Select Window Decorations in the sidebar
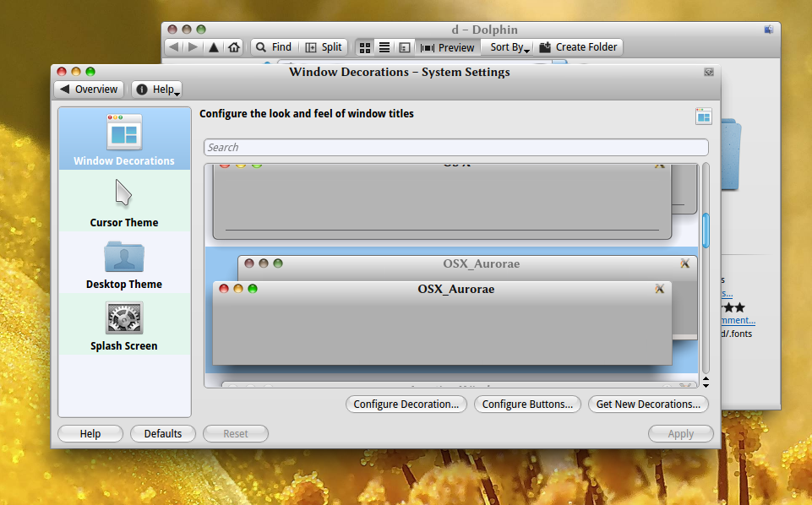 click(124, 138)
